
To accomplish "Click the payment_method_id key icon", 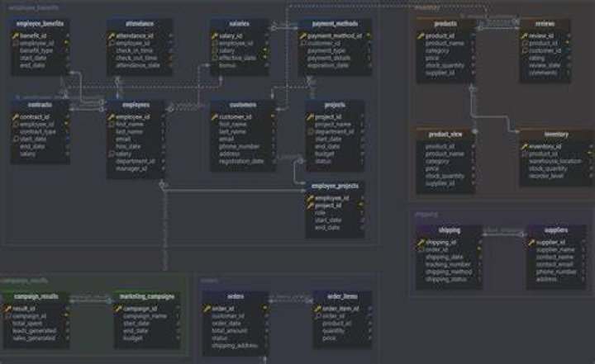I will pos(303,36).
